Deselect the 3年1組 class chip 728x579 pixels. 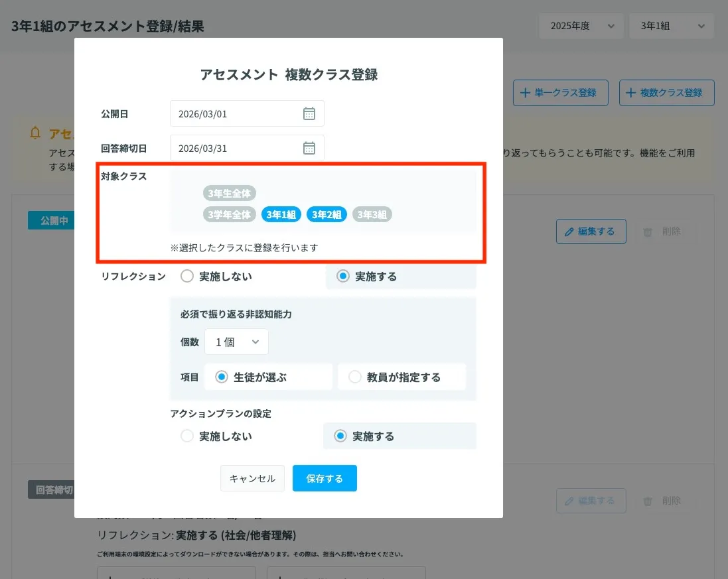pyautogui.click(x=281, y=214)
